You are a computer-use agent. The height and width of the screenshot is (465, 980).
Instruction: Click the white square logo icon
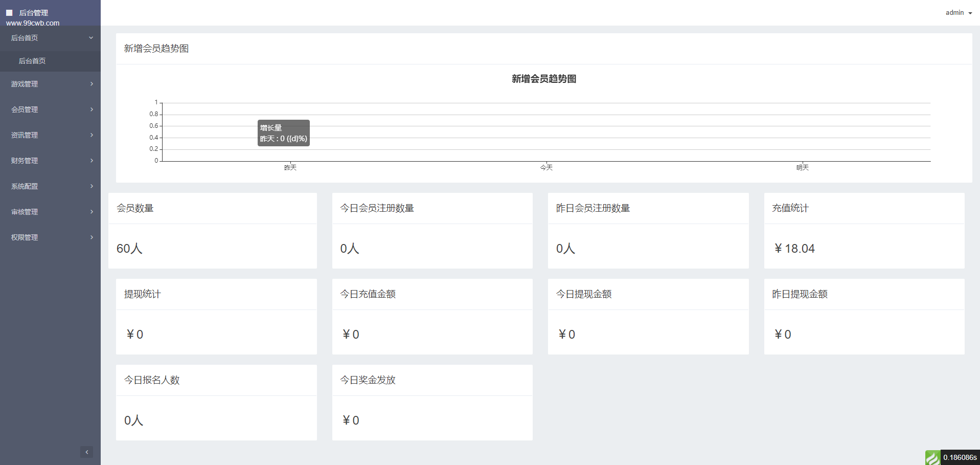(x=9, y=13)
